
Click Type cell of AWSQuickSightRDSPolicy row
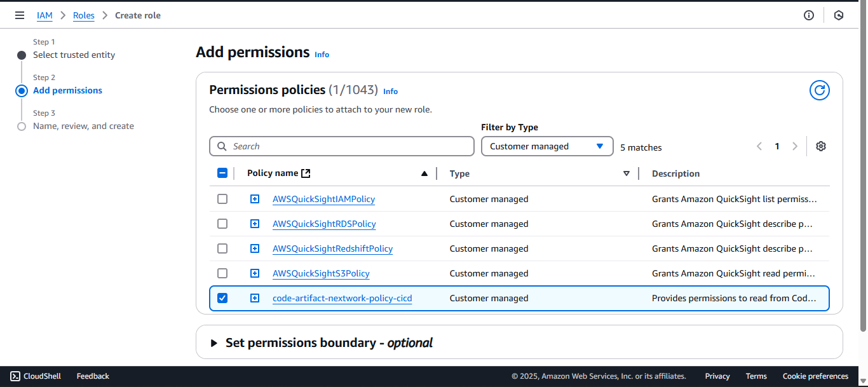point(489,224)
